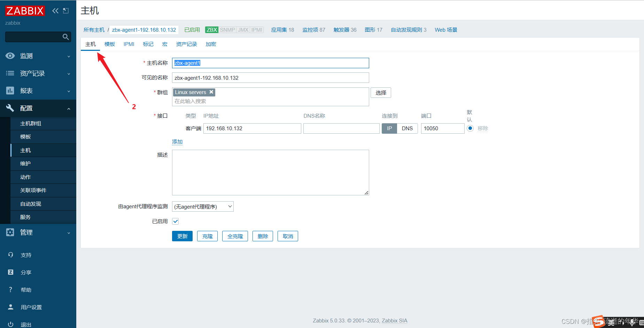Click the power icon for 退出

point(11,324)
